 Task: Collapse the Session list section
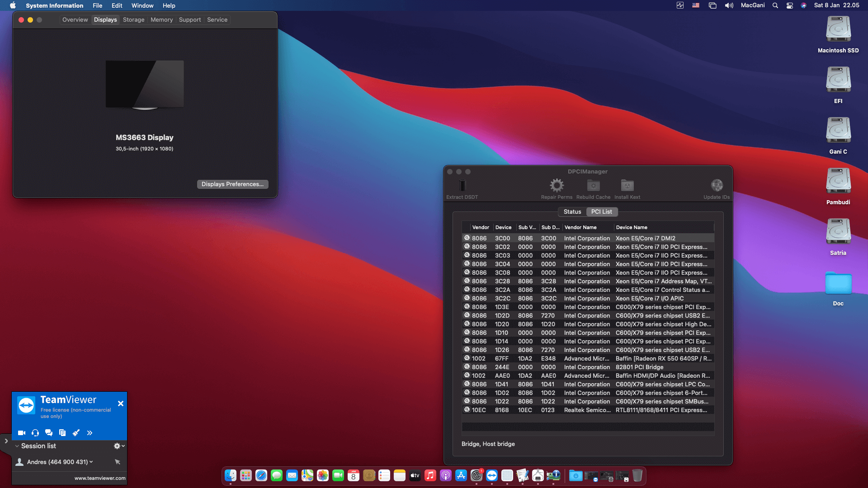[x=17, y=446]
